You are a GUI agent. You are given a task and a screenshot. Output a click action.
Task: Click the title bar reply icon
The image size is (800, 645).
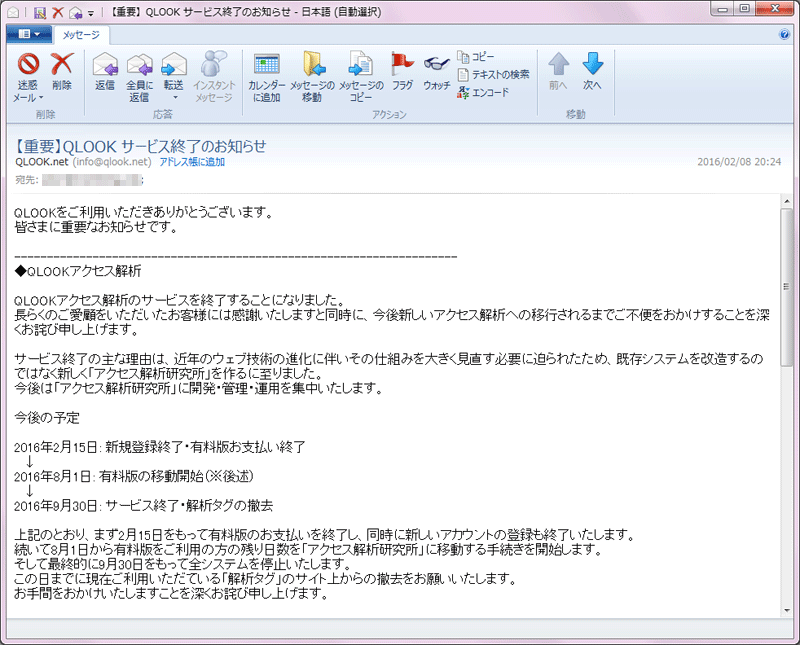click(76, 12)
